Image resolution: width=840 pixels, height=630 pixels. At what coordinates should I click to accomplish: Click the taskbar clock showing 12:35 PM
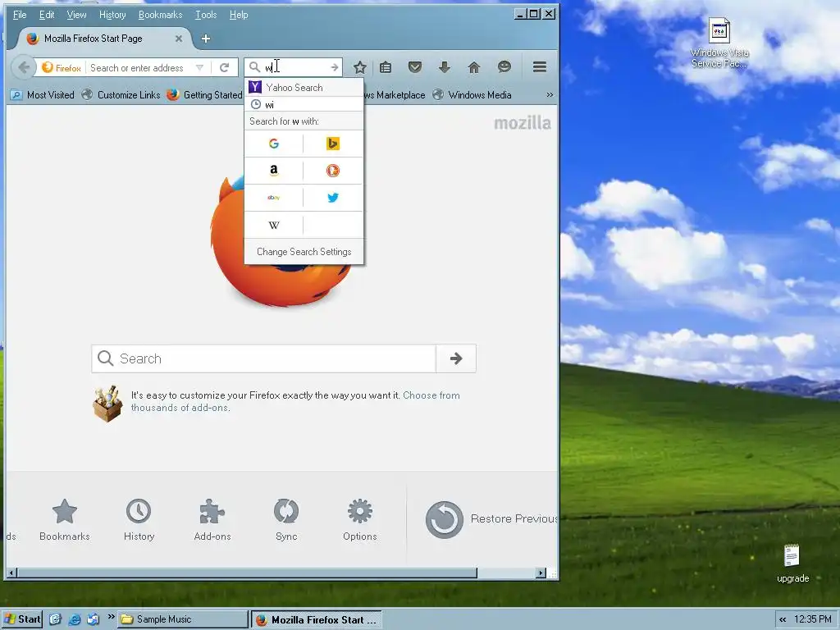click(x=813, y=619)
